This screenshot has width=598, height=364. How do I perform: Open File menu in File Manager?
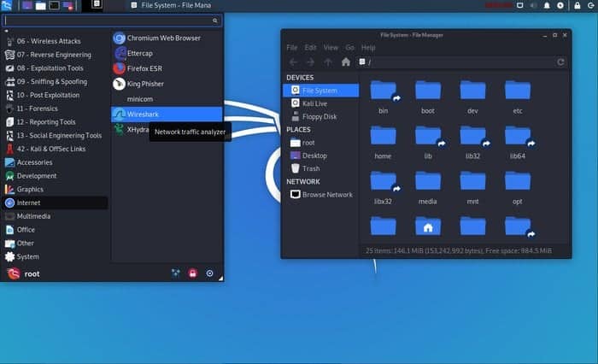click(292, 48)
